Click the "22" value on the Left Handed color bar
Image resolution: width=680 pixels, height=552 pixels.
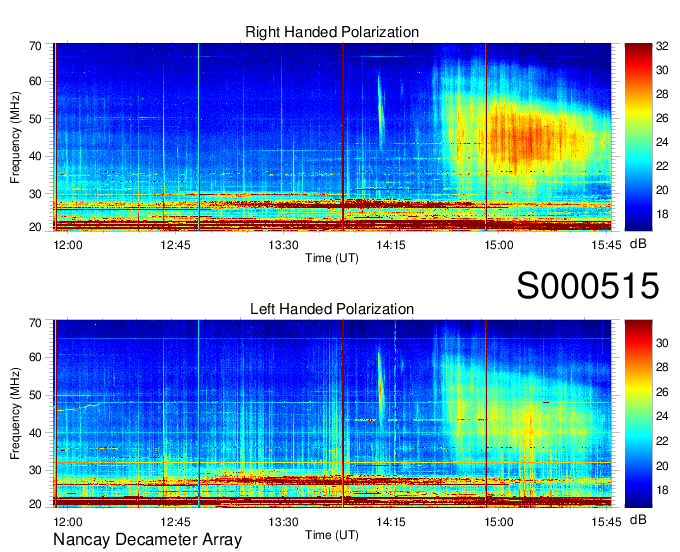pos(662,441)
